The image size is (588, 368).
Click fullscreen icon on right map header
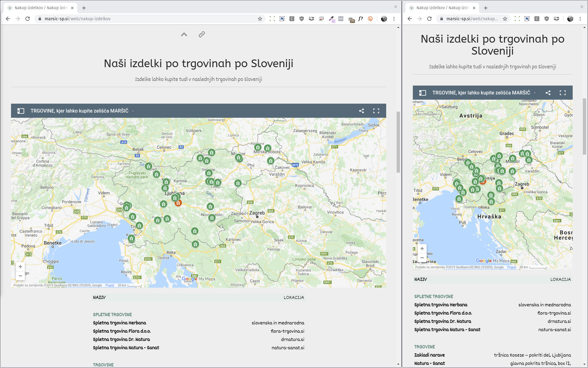[x=563, y=93]
